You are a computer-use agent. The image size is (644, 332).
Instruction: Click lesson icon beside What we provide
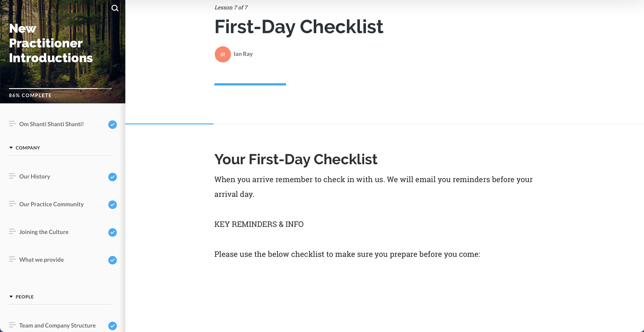click(x=12, y=259)
